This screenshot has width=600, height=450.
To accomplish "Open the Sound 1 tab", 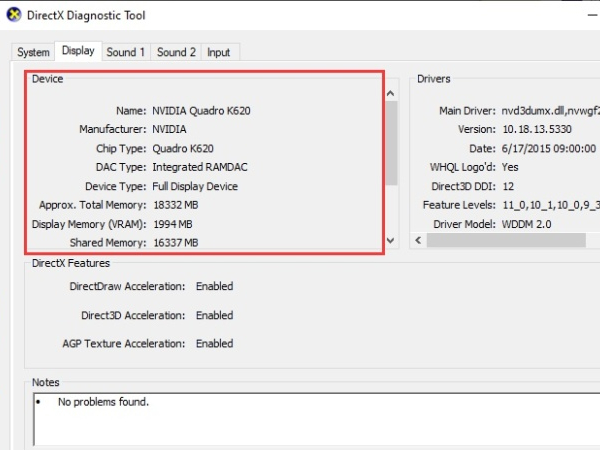I will (x=126, y=52).
